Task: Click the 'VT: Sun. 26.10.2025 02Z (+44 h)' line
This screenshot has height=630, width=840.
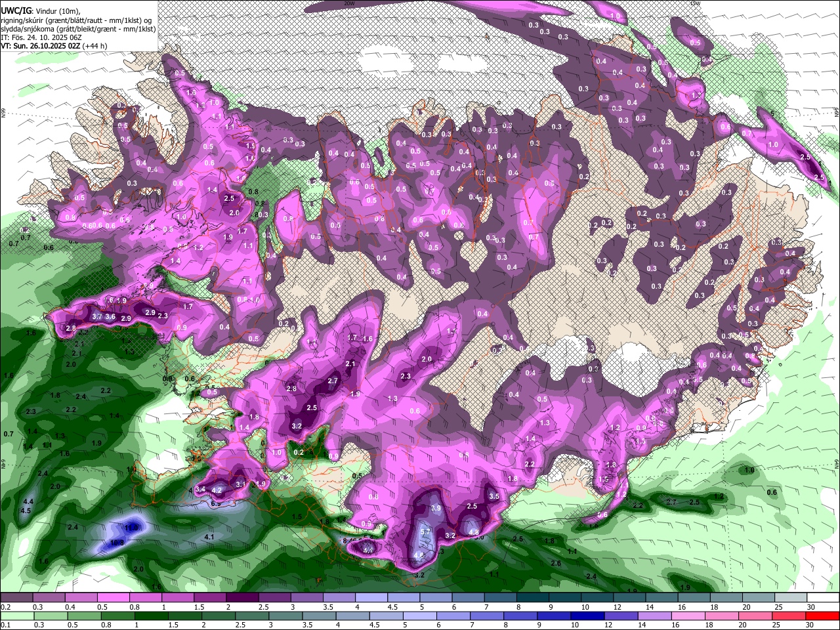Action: [x=54, y=46]
